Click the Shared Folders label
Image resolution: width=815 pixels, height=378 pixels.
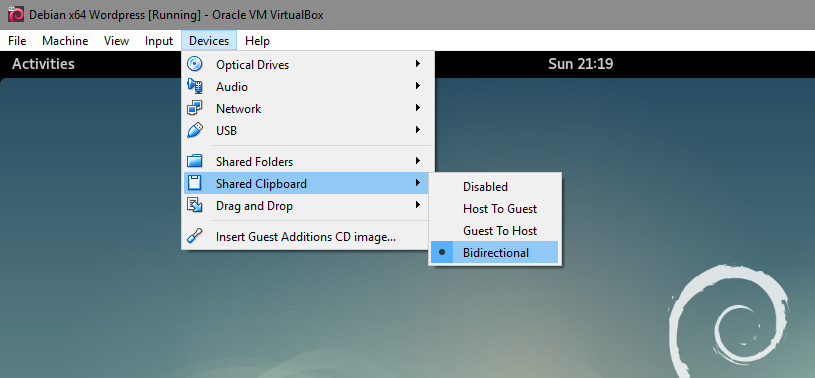(255, 162)
